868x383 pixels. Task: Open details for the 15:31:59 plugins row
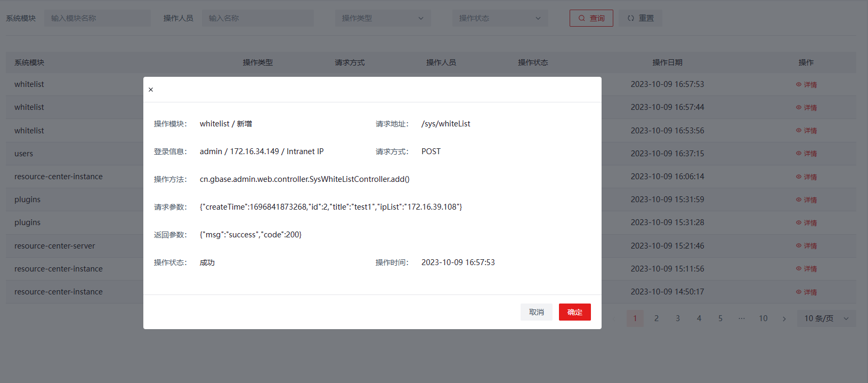(806, 200)
